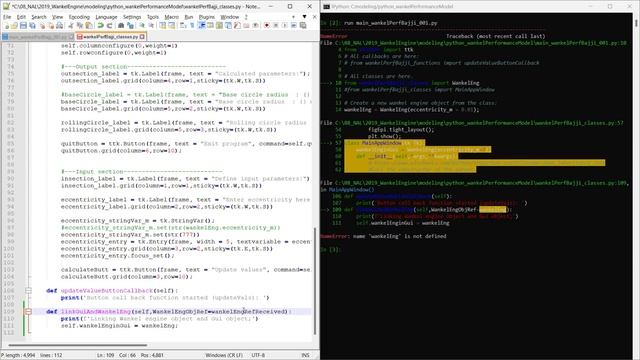The height and width of the screenshot is (360, 640).
Task: Maximize the Python console window
Action: [610, 6]
